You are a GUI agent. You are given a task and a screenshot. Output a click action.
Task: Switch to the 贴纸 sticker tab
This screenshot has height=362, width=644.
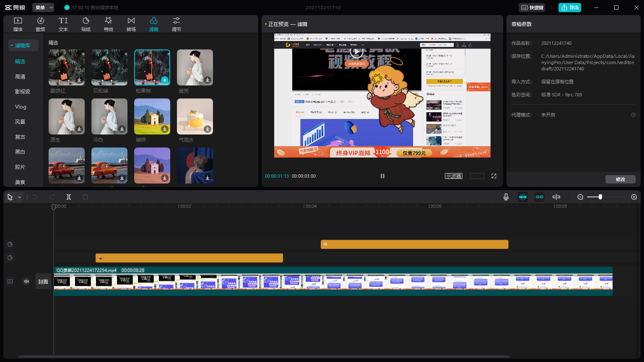[86, 24]
